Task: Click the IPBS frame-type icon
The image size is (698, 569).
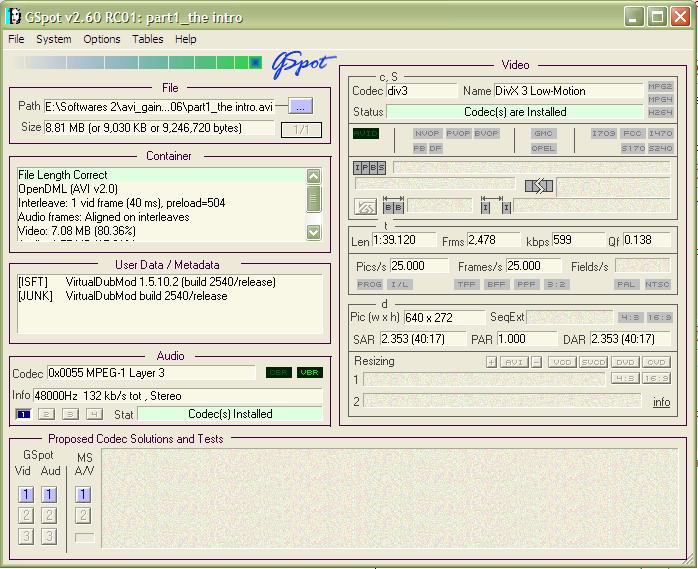Action: tap(369, 167)
